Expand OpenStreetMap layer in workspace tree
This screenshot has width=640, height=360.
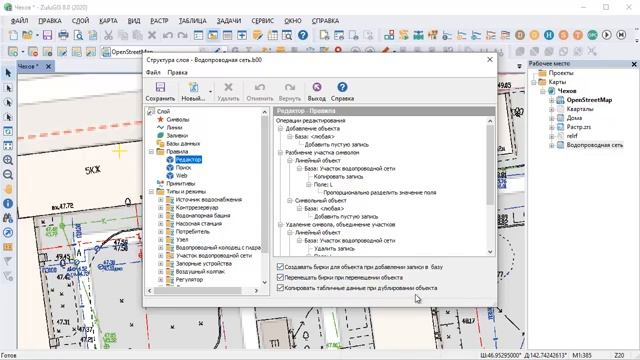pos(551,100)
